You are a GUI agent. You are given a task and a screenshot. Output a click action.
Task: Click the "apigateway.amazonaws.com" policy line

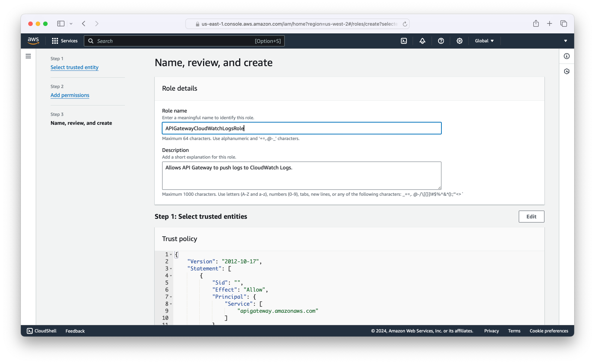point(278,311)
